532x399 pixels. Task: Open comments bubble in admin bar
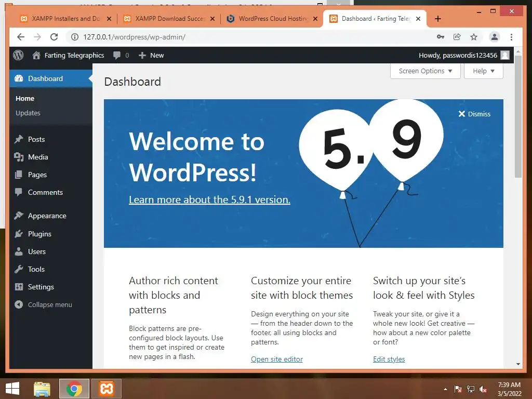point(117,55)
